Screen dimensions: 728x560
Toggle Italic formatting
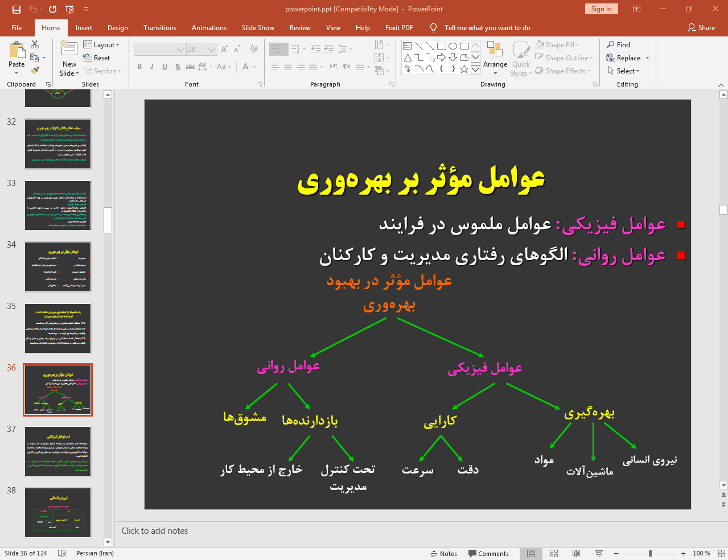click(152, 67)
